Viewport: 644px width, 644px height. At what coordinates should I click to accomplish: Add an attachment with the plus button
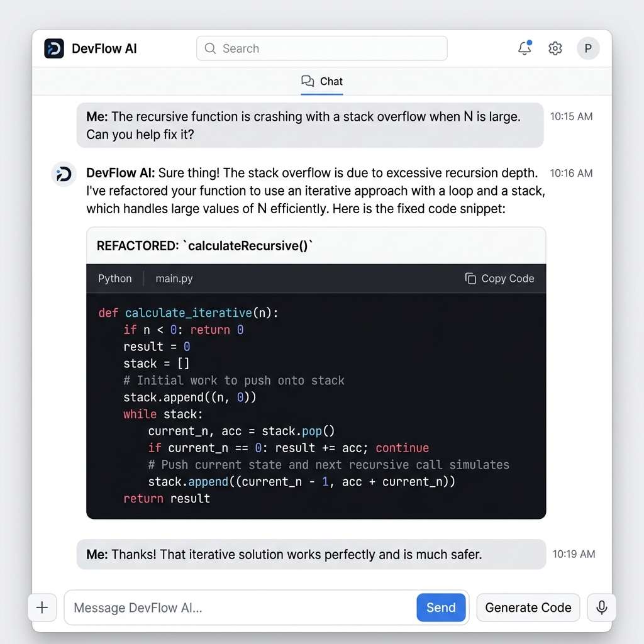click(42, 608)
